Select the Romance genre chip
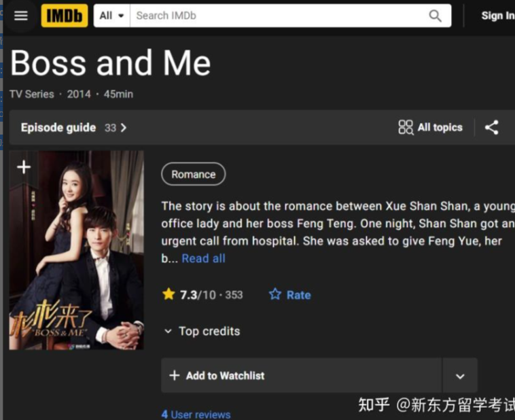The image size is (515, 420). click(194, 174)
